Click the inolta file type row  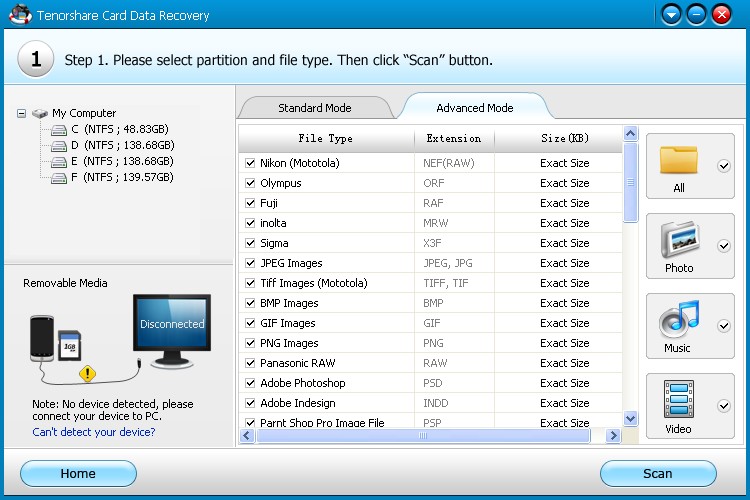coord(430,223)
